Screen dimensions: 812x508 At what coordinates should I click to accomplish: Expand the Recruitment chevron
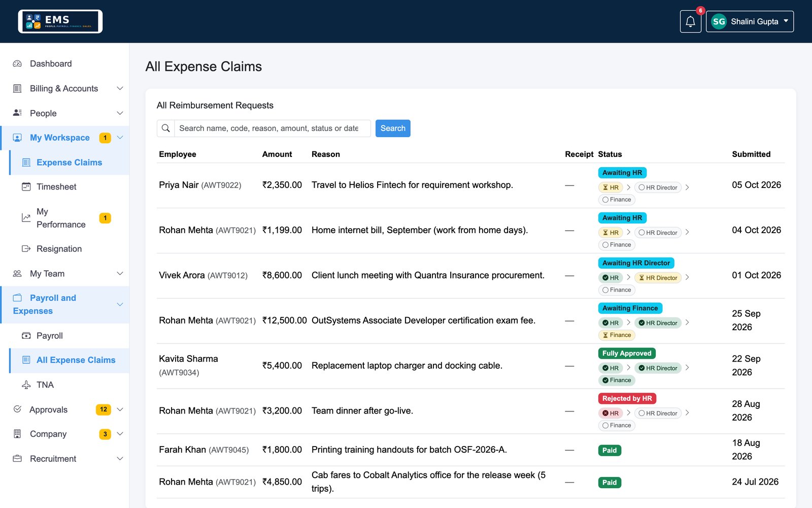[120, 458]
